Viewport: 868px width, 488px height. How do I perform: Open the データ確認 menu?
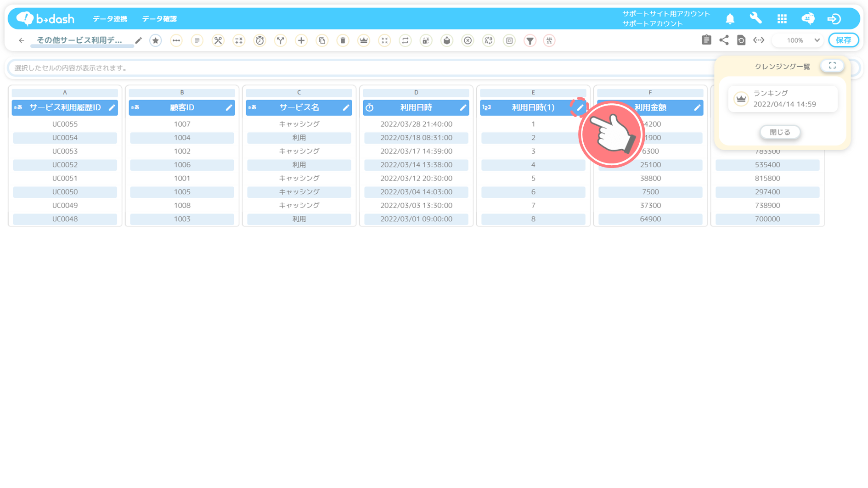[x=159, y=19]
